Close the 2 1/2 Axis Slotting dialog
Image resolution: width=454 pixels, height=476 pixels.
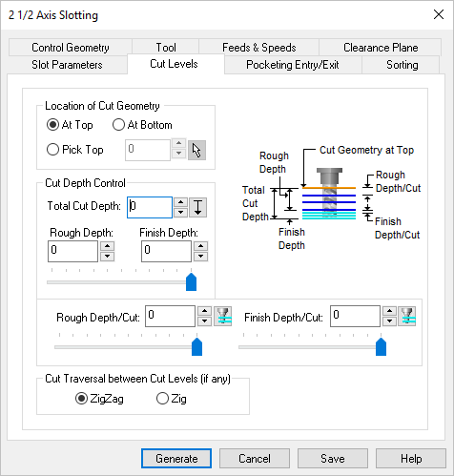click(x=439, y=14)
